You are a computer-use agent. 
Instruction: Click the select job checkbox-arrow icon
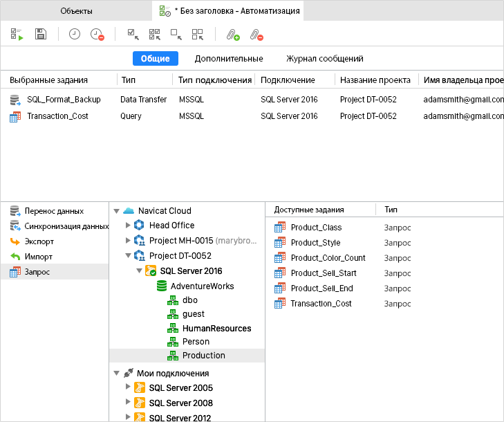point(133,35)
